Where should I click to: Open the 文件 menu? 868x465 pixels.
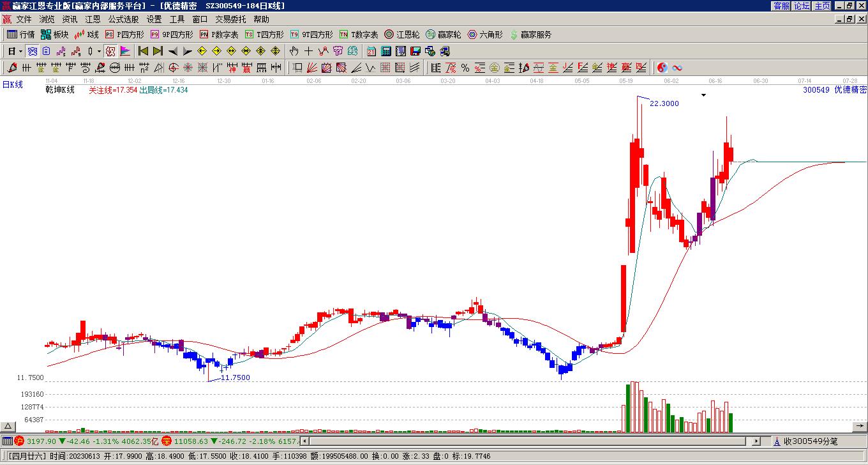coord(24,19)
